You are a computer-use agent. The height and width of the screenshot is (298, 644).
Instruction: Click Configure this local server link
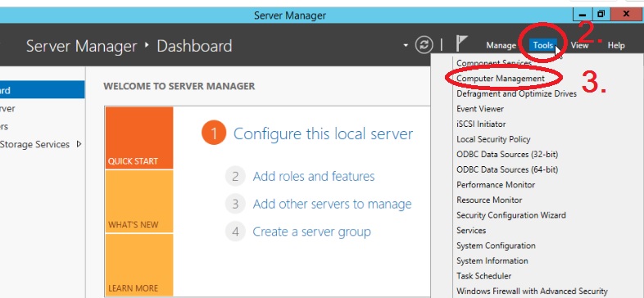coord(324,133)
